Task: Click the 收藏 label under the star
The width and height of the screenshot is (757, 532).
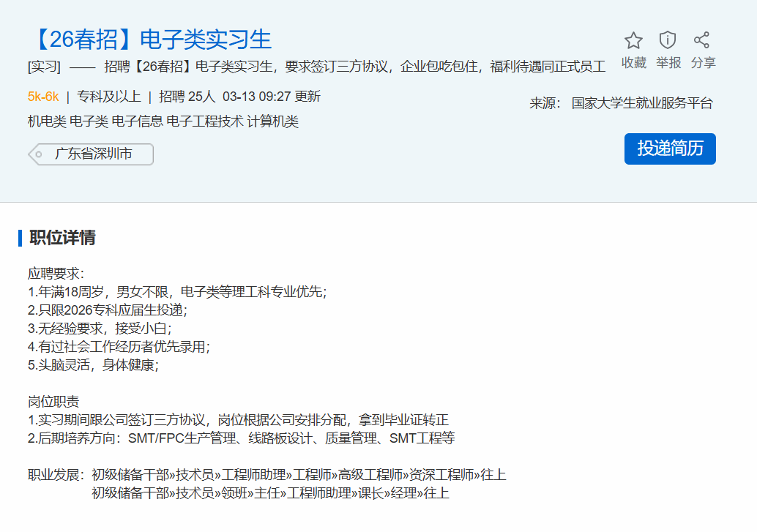Action: (633, 63)
